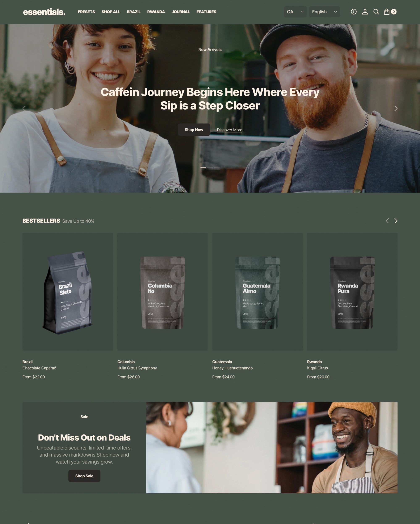420x524 pixels.
Task: Navigate to next hero slide arrow
Action: pyautogui.click(x=395, y=108)
